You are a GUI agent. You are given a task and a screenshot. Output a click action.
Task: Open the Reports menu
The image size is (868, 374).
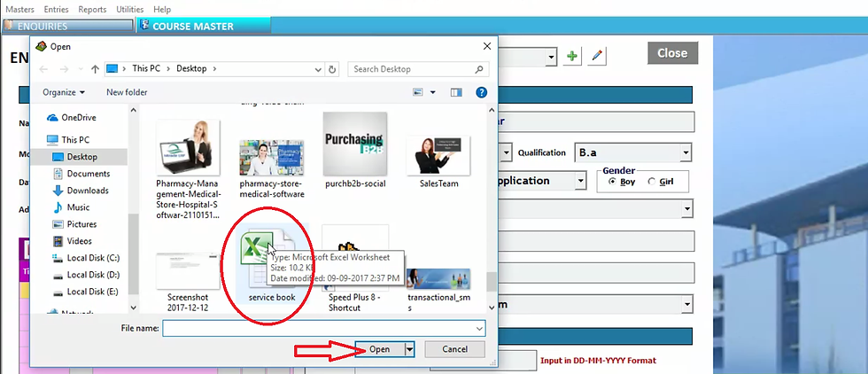[92, 10]
